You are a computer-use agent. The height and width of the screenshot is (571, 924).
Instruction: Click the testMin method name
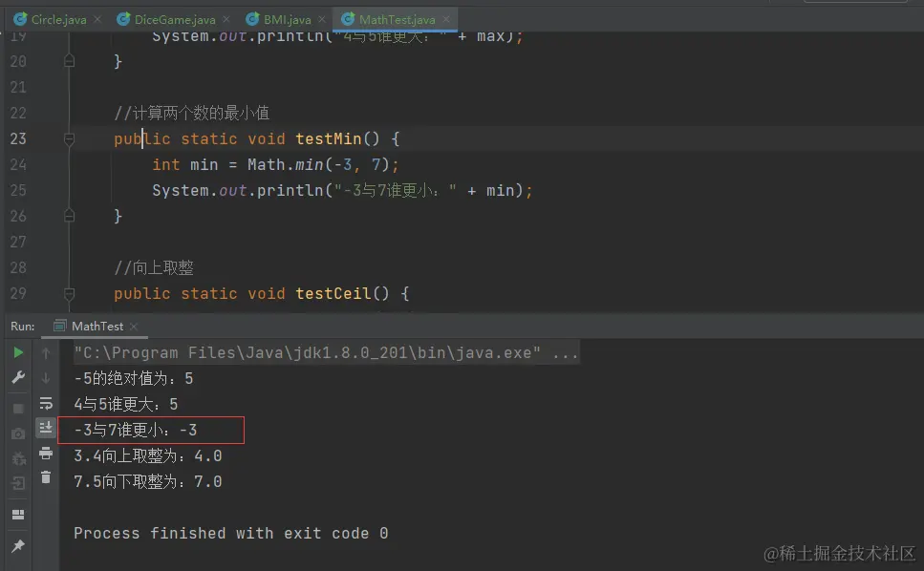(x=329, y=138)
